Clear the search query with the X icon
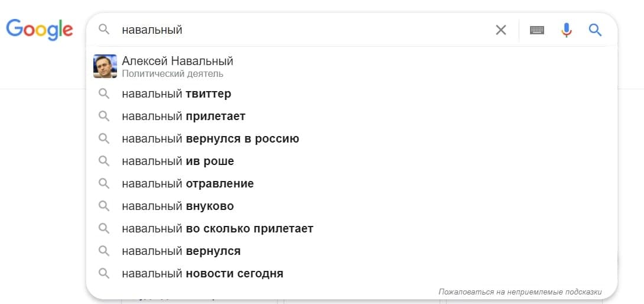The width and height of the screenshot is (644, 304). (500, 30)
